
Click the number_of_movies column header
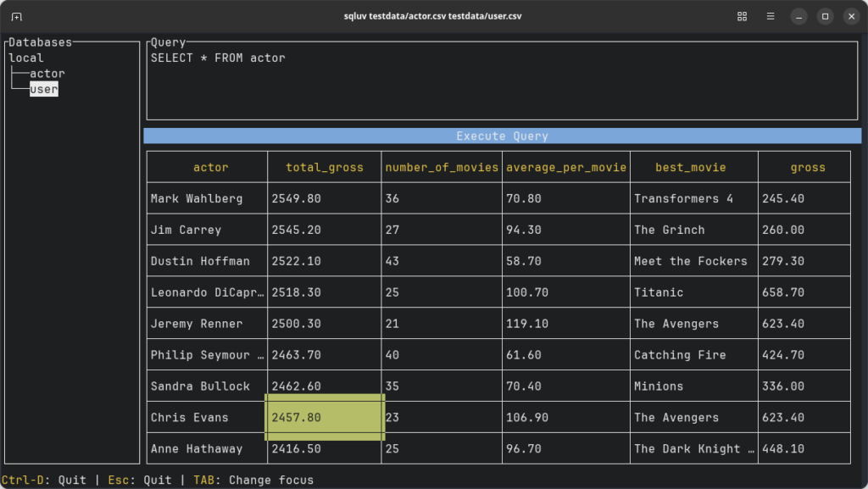(x=442, y=168)
